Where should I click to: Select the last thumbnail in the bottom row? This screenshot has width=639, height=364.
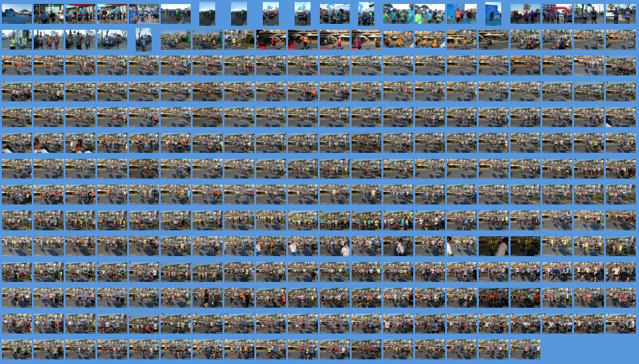tap(525, 349)
